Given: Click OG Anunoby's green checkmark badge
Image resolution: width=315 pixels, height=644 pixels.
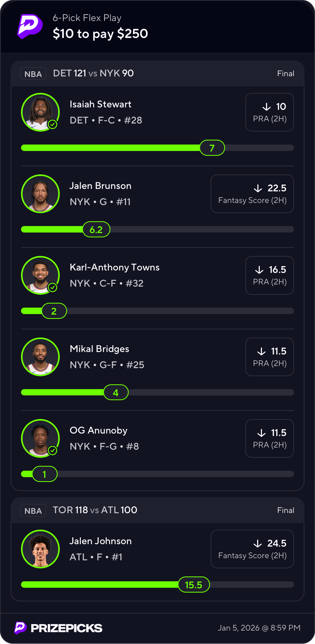Looking at the screenshot, I should (52, 451).
